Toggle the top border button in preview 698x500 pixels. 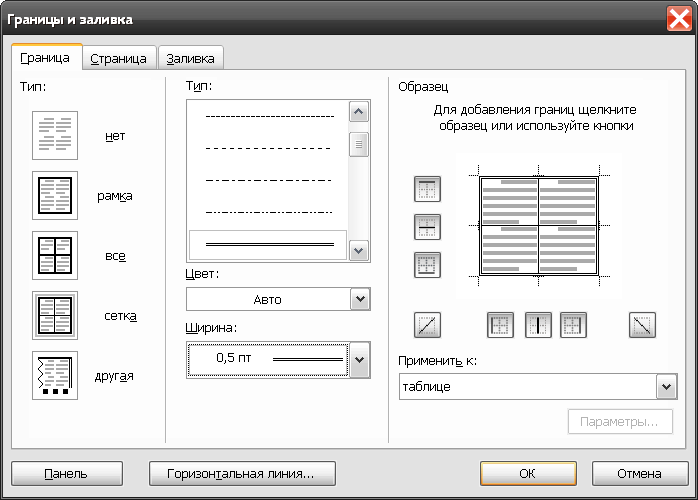[x=427, y=189]
